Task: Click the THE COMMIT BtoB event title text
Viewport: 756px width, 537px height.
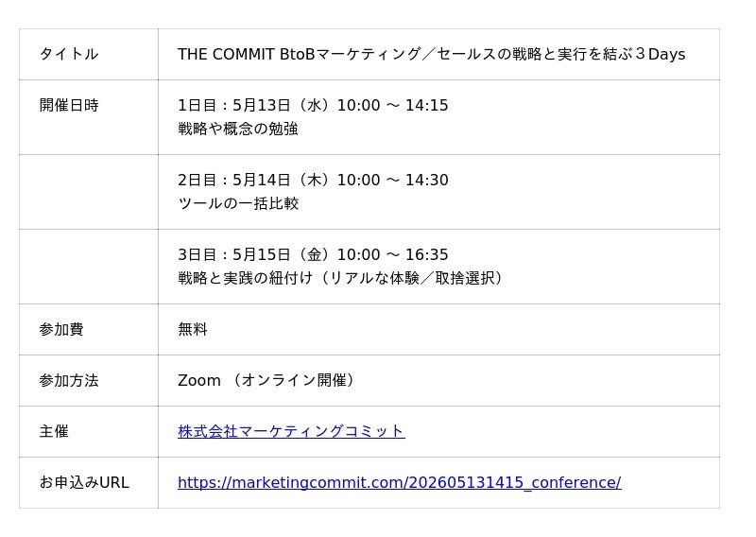Action: coord(431,54)
